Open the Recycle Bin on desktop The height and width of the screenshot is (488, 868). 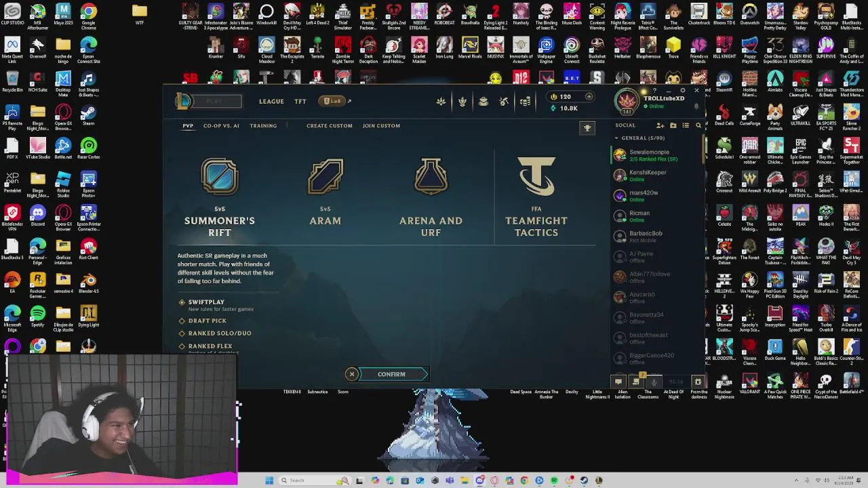12,81
